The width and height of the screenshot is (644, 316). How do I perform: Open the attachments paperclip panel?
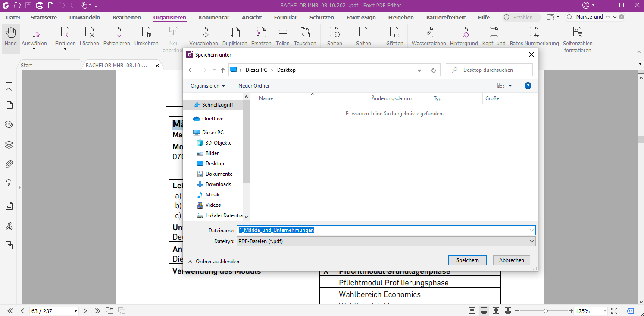(9, 164)
